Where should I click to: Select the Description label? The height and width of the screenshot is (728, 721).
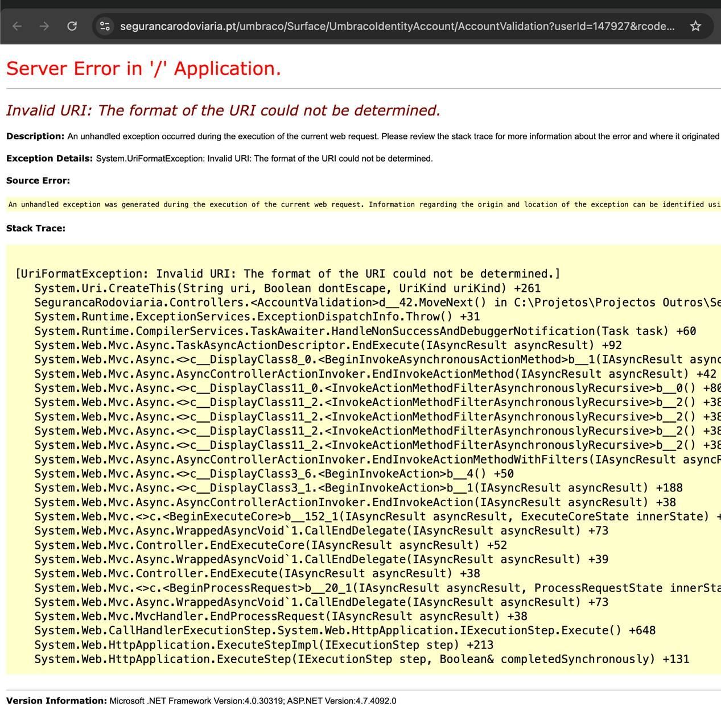tap(35, 136)
